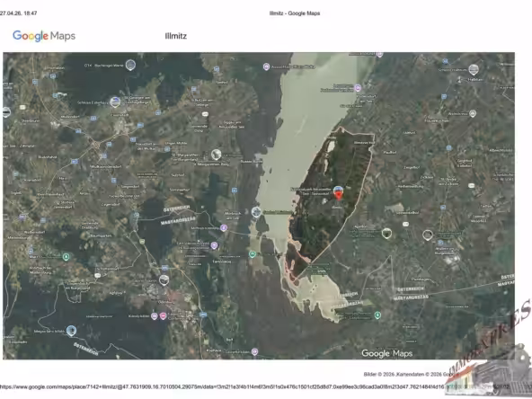Viewport: 532px width, 399px height.
Task: Select the St. Andrä am Zicksee label
Action: (448, 182)
